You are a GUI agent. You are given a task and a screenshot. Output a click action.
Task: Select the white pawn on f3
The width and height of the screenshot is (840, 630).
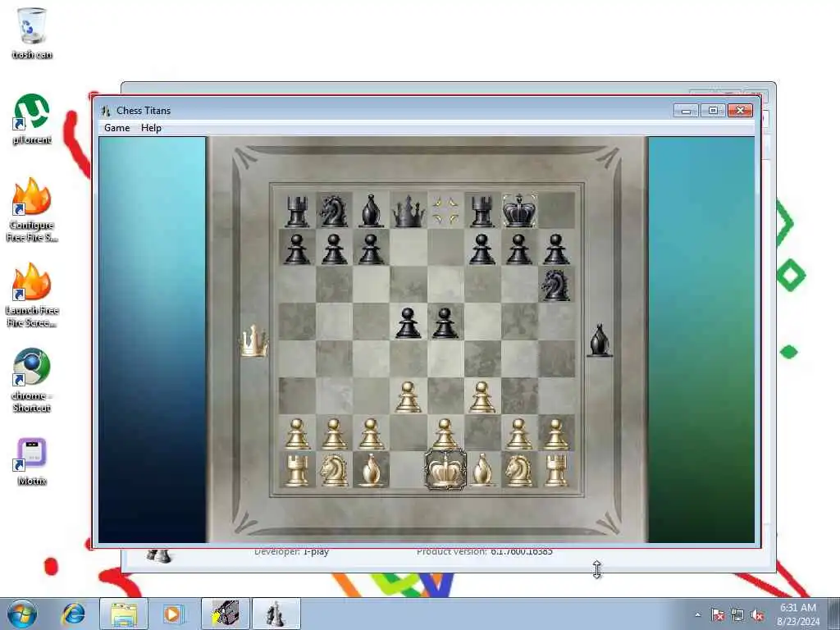482,397
